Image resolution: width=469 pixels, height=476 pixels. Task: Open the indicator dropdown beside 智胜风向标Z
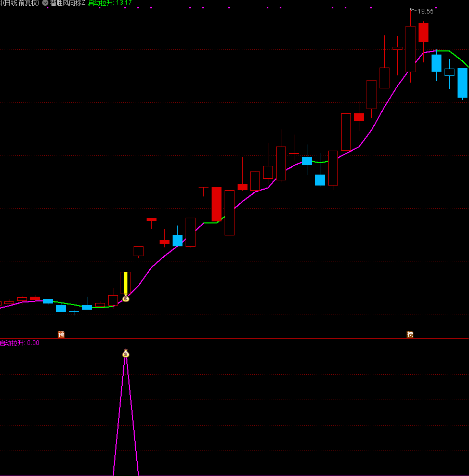click(45, 3)
